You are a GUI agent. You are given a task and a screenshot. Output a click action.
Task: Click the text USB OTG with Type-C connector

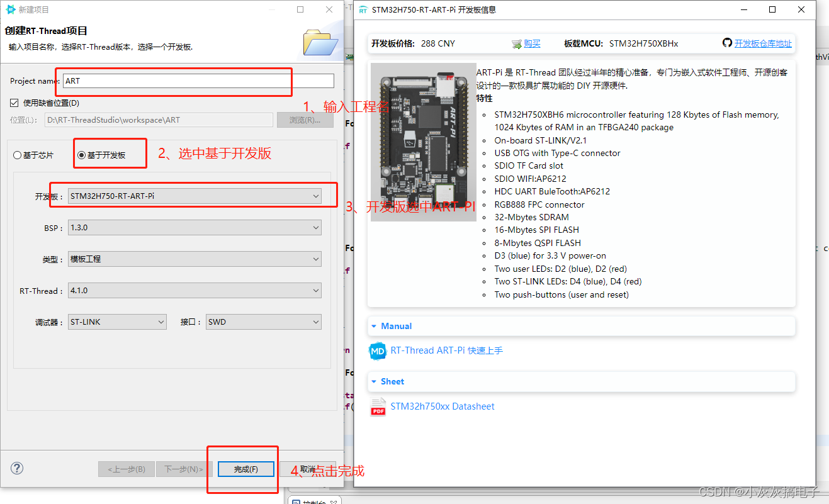coord(557,154)
